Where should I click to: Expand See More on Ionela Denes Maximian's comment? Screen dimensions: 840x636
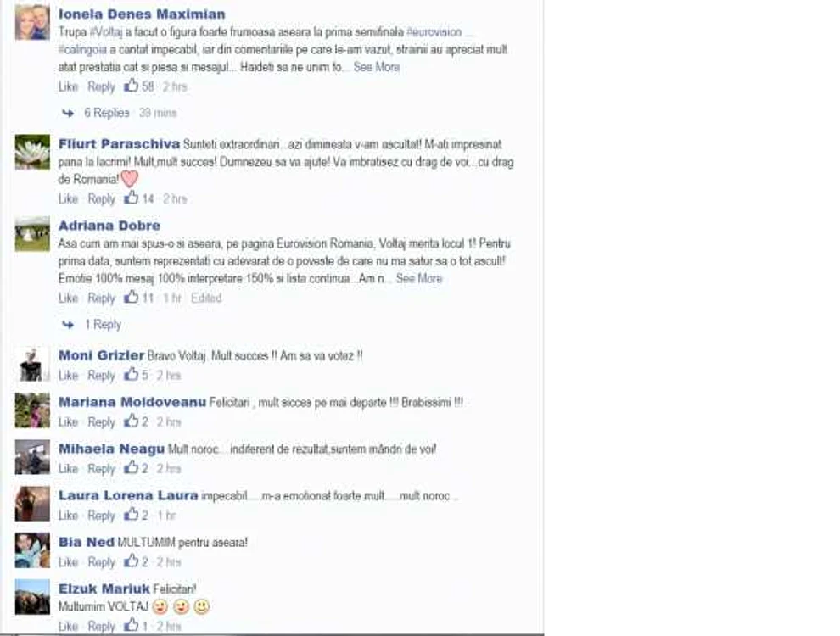pyautogui.click(x=377, y=68)
